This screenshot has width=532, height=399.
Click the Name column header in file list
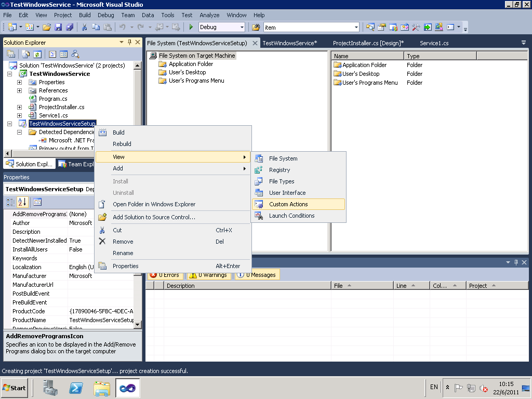click(x=368, y=56)
